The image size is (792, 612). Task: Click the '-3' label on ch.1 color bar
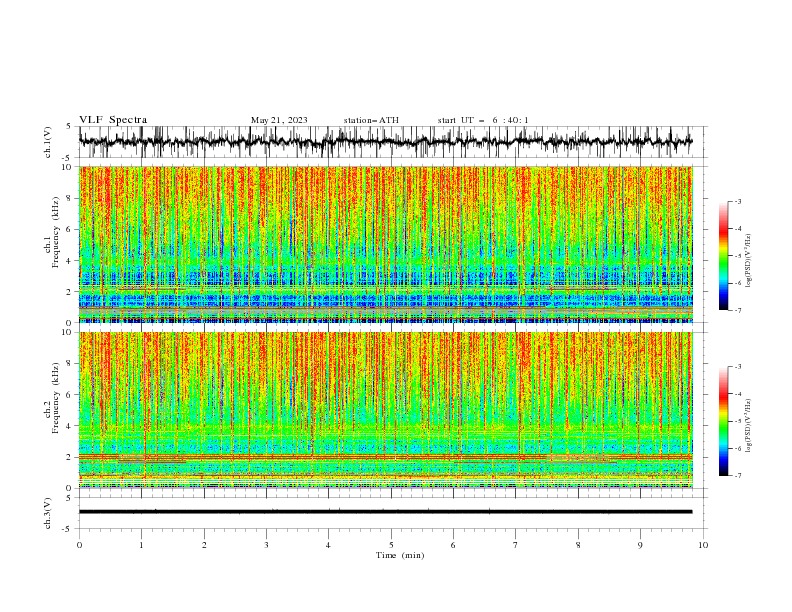pyautogui.click(x=737, y=201)
